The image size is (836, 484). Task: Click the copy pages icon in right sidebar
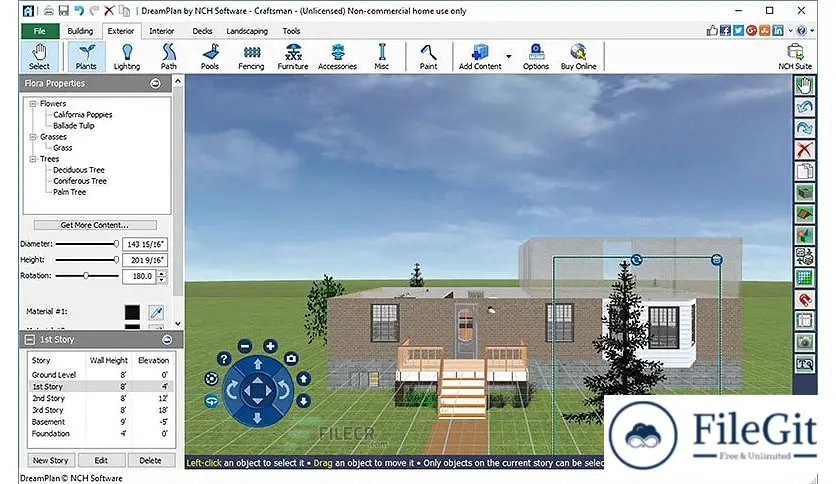pyautogui.click(x=805, y=171)
